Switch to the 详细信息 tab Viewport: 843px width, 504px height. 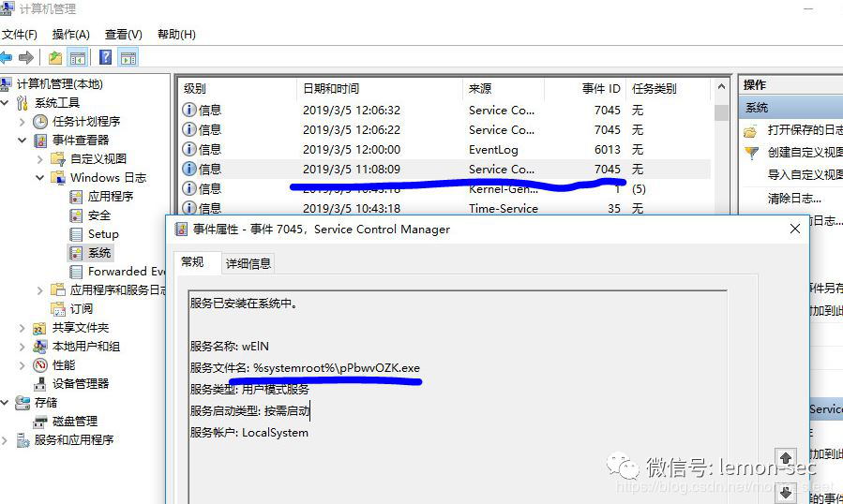[x=248, y=264]
